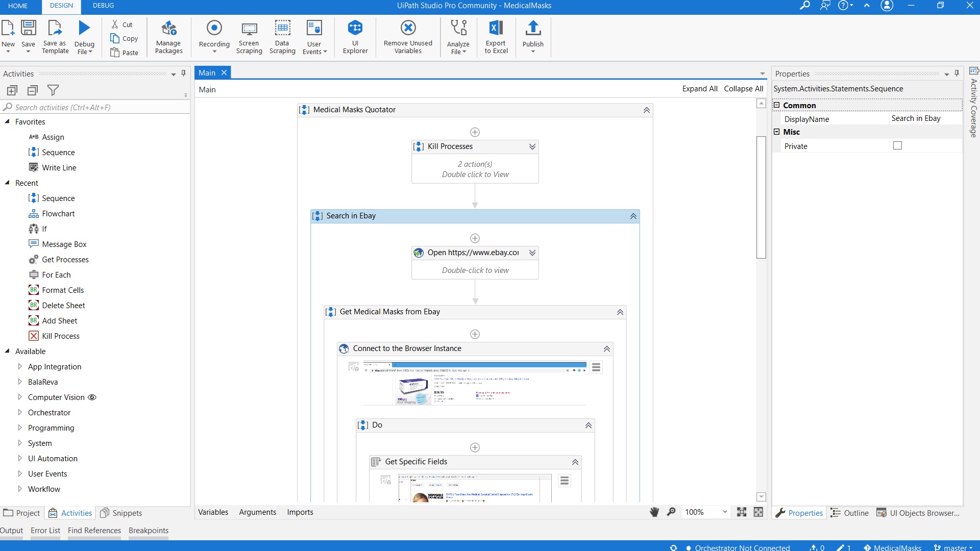
Task: Expand the UI Automation category
Action: pyautogui.click(x=20, y=458)
